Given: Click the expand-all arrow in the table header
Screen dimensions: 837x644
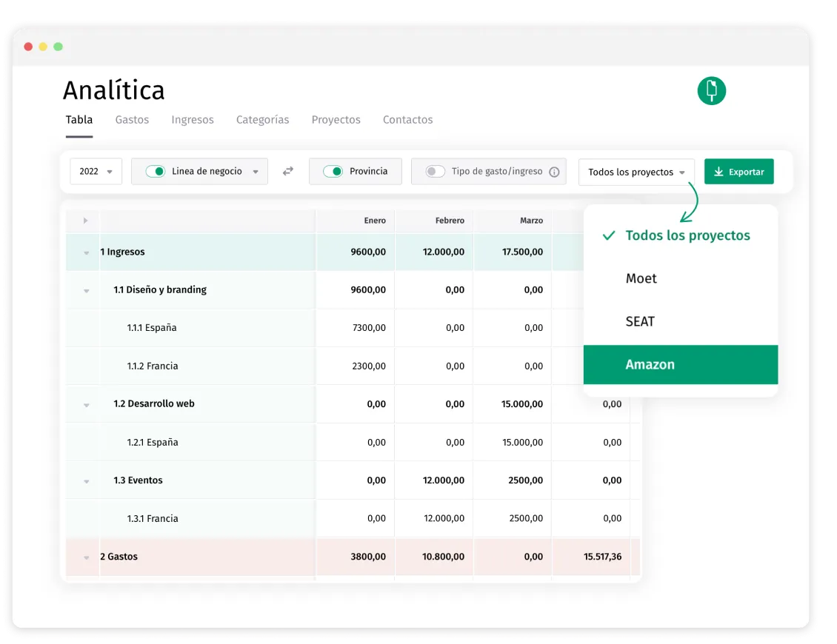Looking at the screenshot, I should [x=85, y=221].
